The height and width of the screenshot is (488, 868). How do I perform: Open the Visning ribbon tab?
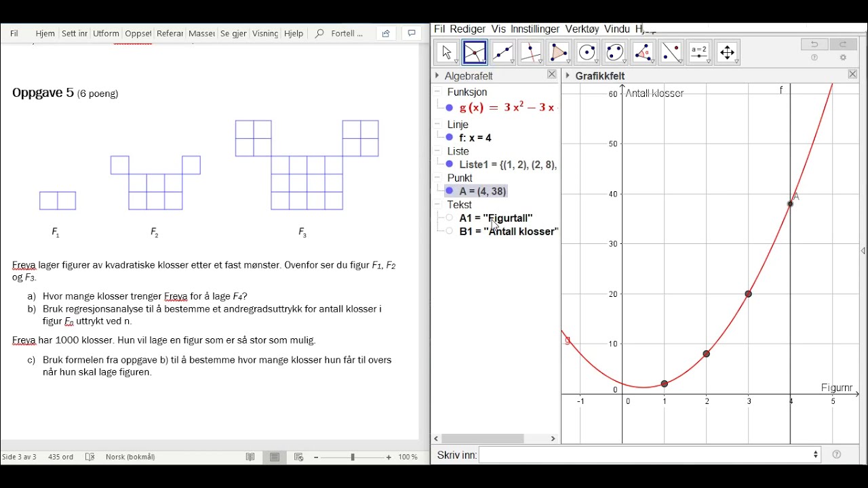coord(265,33)
